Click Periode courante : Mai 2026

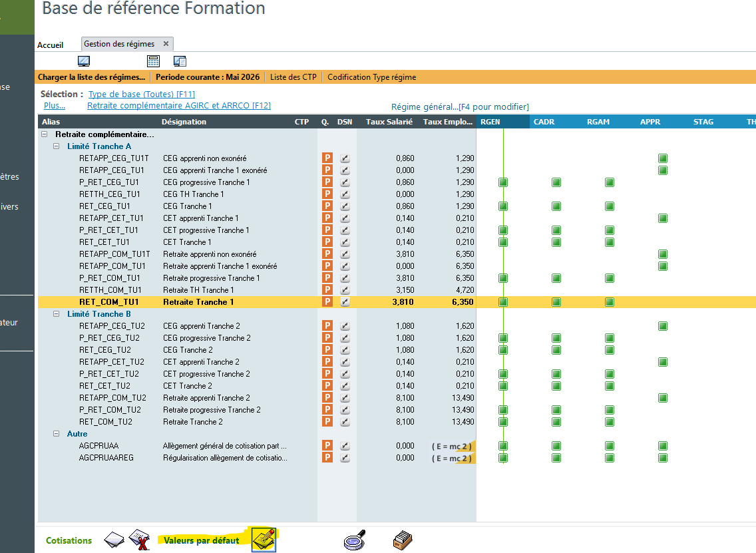pyautogui.click(x=208, y=77)
